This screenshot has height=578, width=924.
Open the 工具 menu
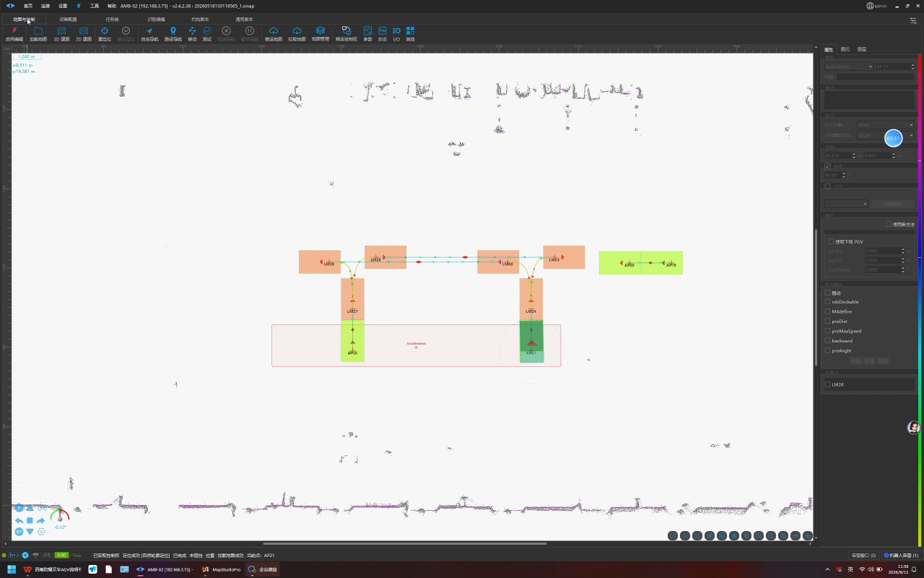(x=95, y=6)
